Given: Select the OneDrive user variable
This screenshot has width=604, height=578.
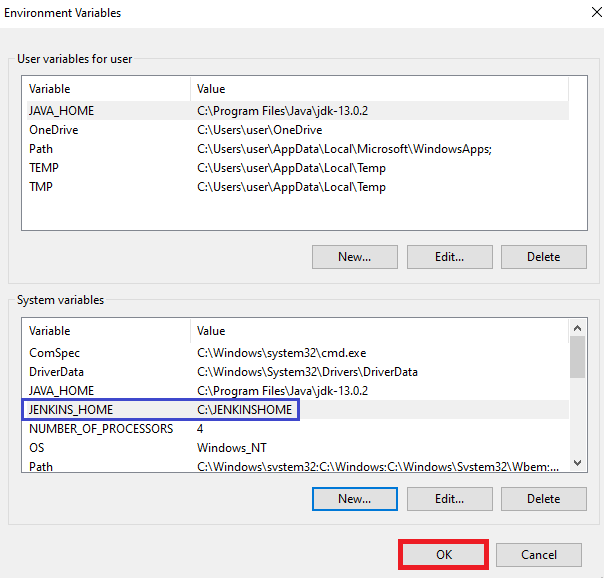Looking at the screenshot, I should 298,130.
